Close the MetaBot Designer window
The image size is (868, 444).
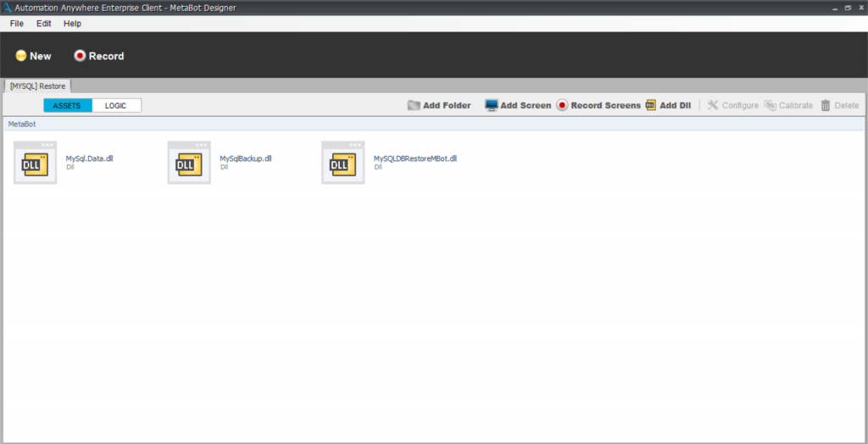(x=860, y=8)
